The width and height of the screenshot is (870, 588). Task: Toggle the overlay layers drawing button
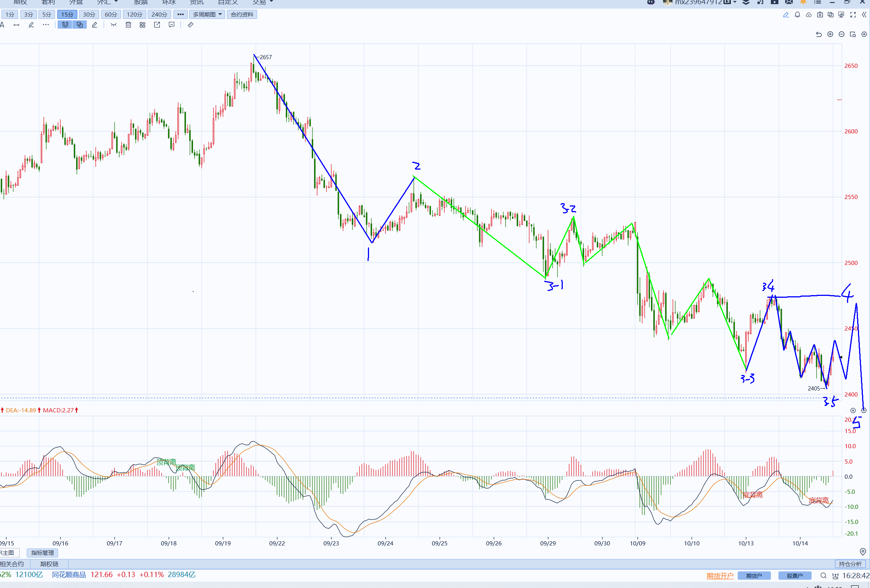tap(80, 25)
